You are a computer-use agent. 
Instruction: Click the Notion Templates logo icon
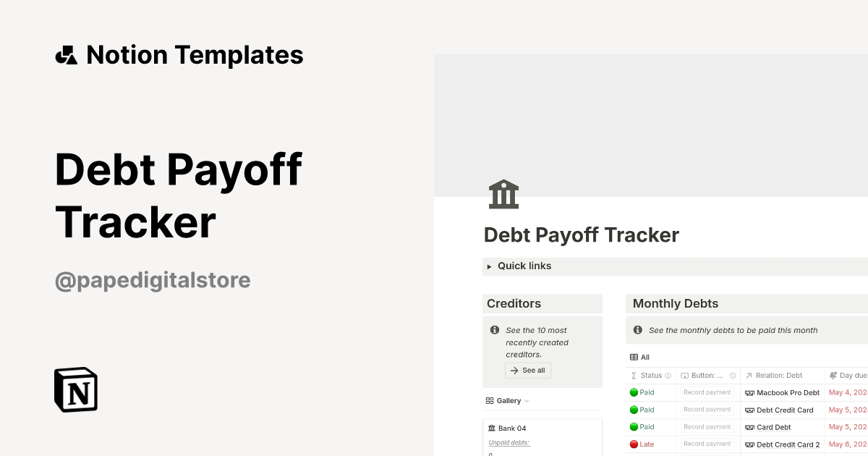click(66, 54)
